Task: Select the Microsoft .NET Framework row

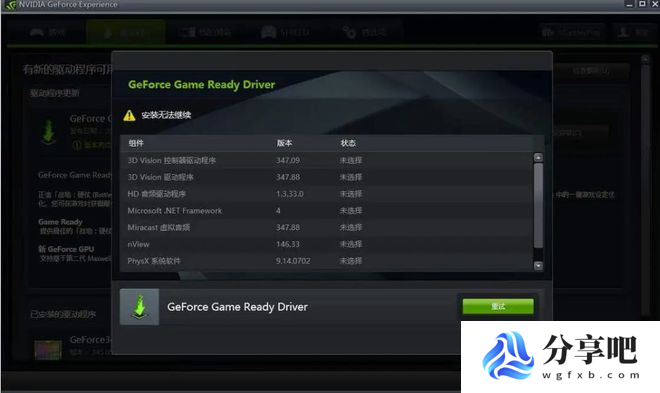Action: click(327, 211)
